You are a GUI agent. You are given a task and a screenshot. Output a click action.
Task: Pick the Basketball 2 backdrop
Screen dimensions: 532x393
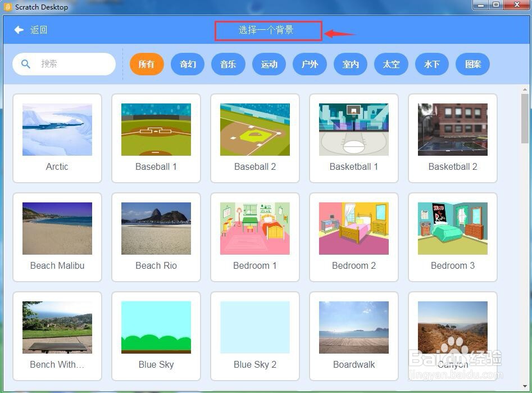(453, 138)
